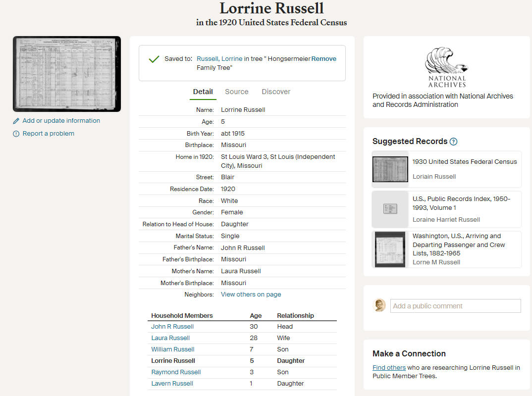Click the Report a problem exclamation icon
This screenshot has width=532, height=396.
16,134
